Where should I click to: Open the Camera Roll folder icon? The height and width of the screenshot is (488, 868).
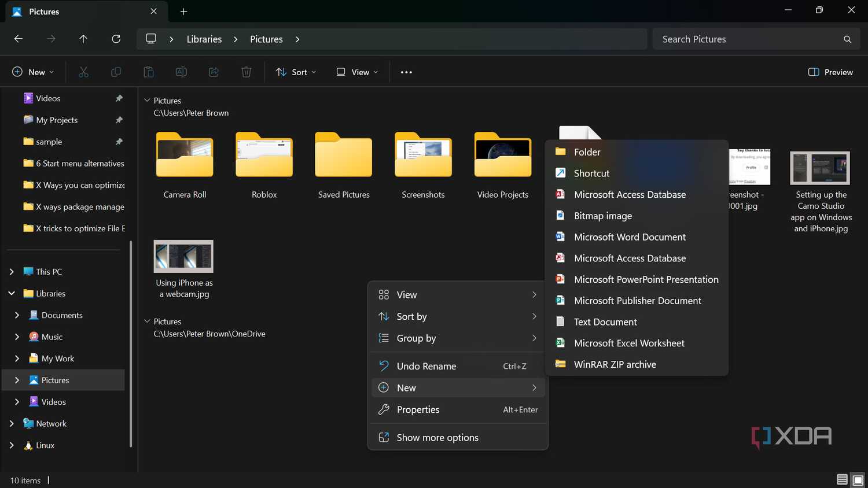[x=185, y=154]
